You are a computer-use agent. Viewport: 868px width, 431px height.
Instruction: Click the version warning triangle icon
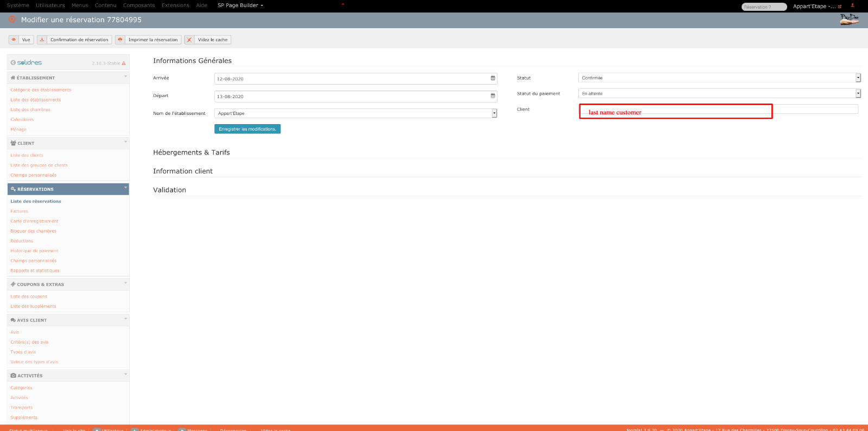point(124,63)
